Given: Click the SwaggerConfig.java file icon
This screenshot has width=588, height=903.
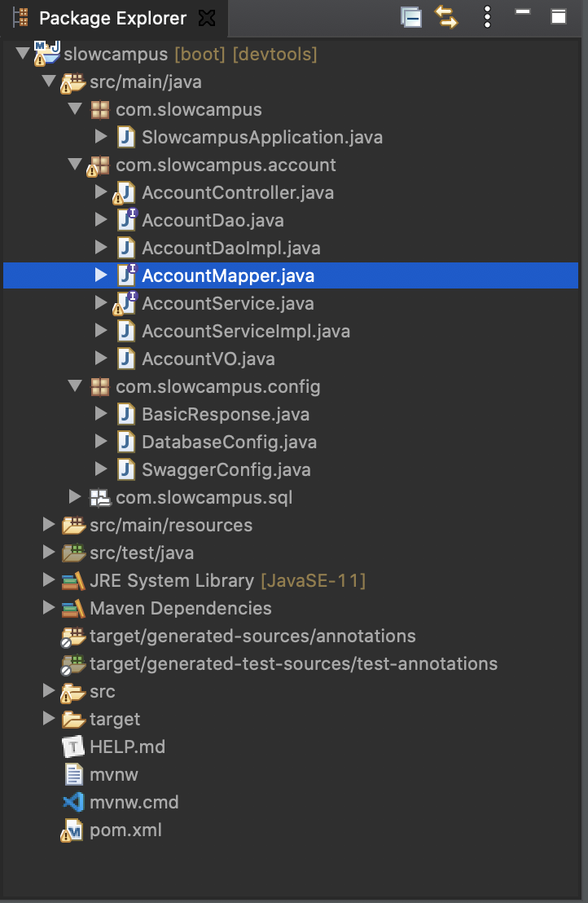Looking at the screenshot, I should [x=126, y=470].
